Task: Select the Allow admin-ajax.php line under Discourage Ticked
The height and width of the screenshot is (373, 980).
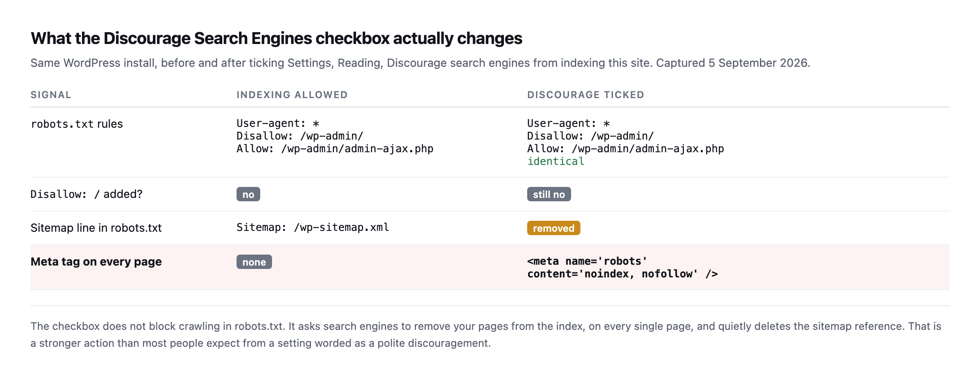Action: tap(625, 149)
